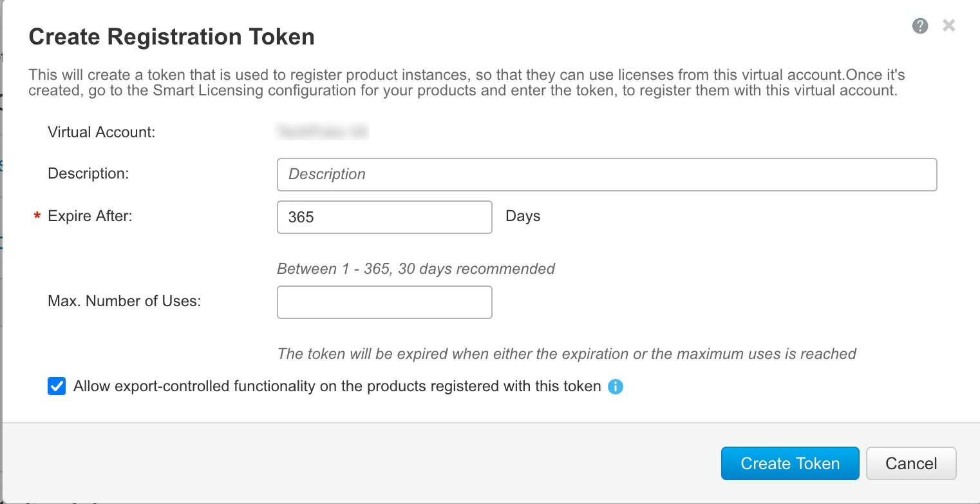
Task: Click the 'Expire After:' field label
Action: 90,216
